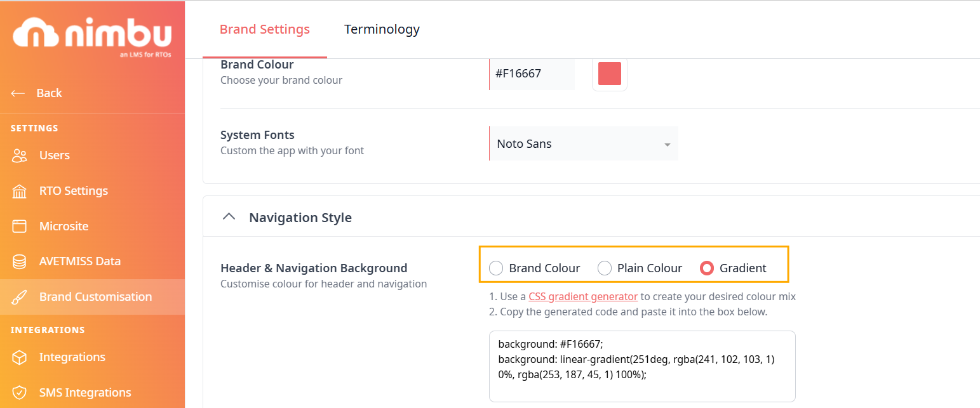Collapse the Navigation Style section
The width and height of the screenshot is (980, 408).
tap(227, 218)
